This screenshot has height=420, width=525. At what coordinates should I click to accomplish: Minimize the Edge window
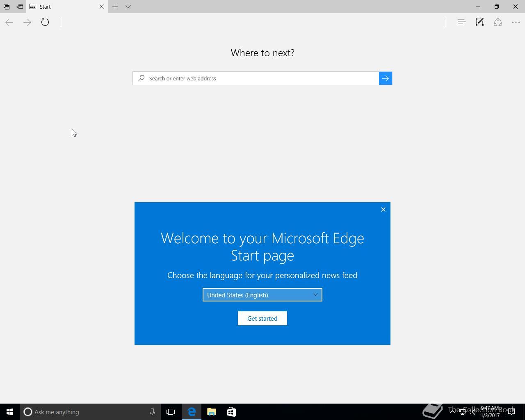[478, 7]
